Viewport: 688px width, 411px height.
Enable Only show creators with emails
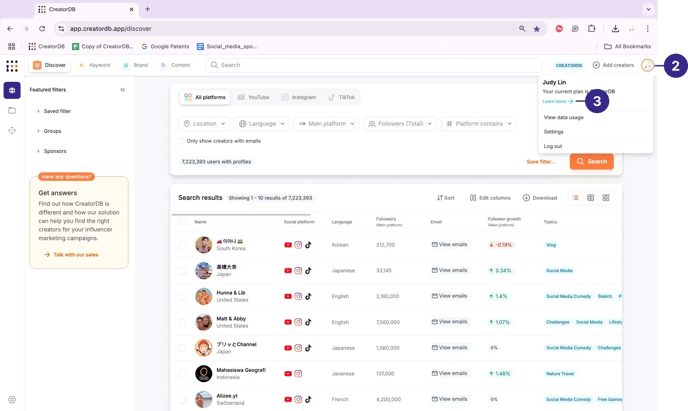181,141
